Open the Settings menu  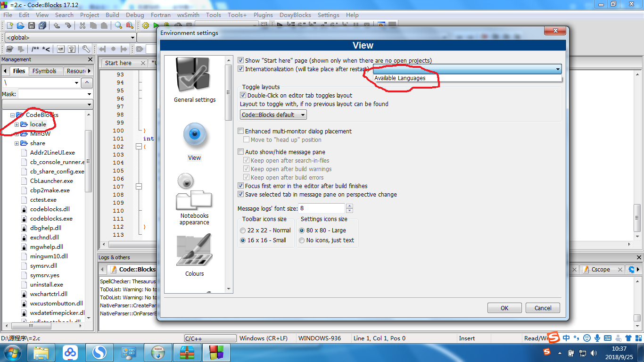[328, 15]
